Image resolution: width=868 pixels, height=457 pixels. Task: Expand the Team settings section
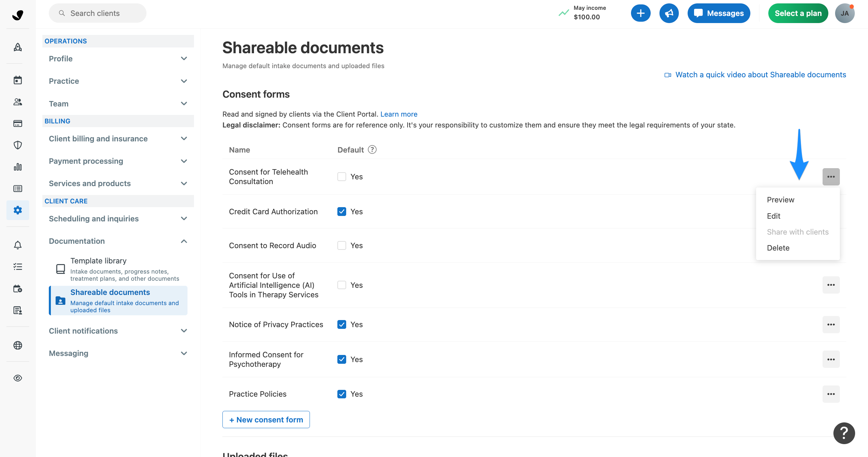(x=118, y=104)
